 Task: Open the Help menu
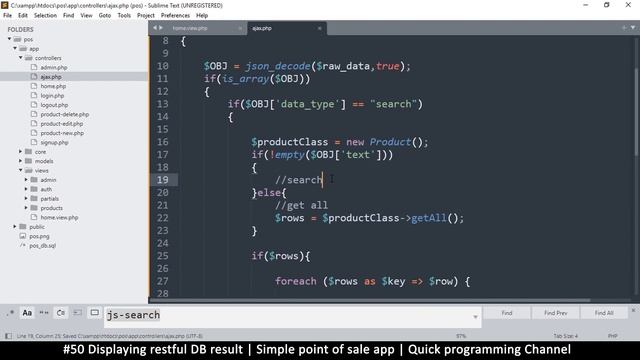pyautogui.click(x=202, y=16)
